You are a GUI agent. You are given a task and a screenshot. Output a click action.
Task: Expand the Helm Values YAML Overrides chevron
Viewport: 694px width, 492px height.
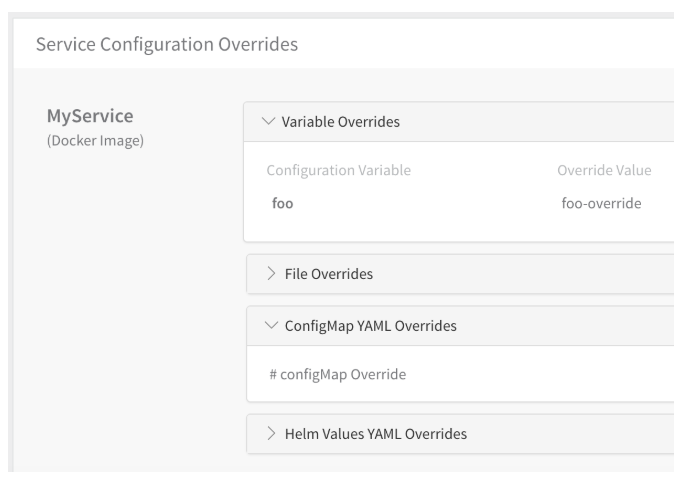pyautogui.click(x=271, y=434)
